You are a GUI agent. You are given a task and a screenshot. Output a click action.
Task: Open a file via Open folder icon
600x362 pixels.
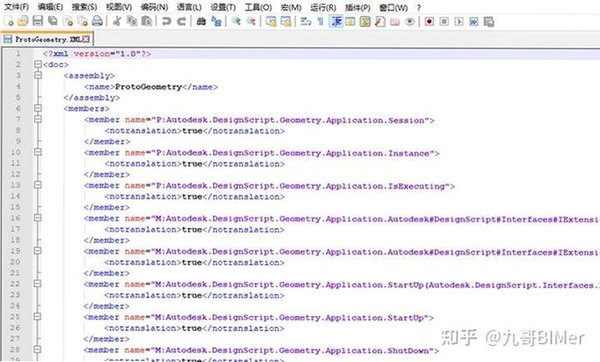(23, 21)
